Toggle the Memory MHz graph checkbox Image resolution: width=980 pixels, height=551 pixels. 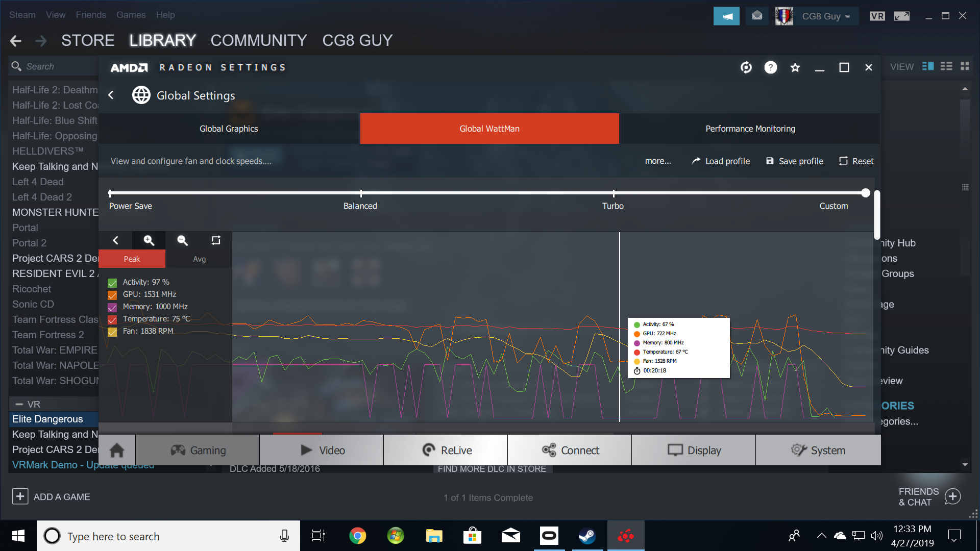click(112, 307)
